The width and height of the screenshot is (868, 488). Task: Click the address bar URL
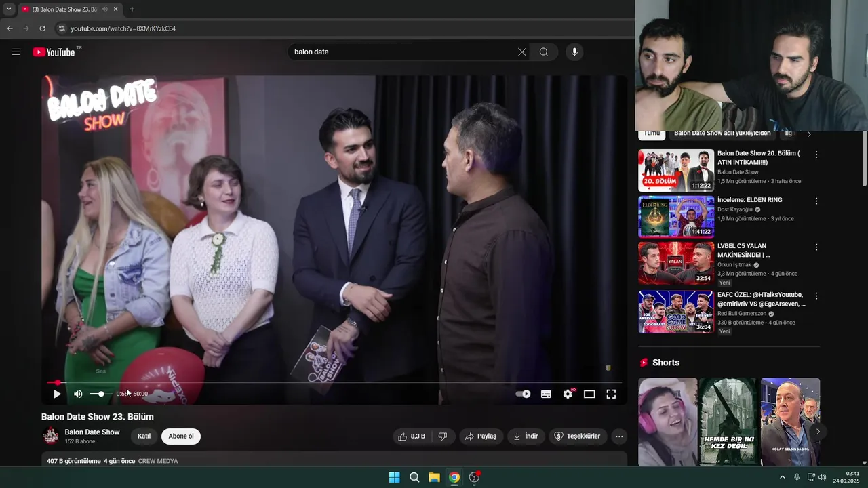pyautogui.click(x=123, y=28)
